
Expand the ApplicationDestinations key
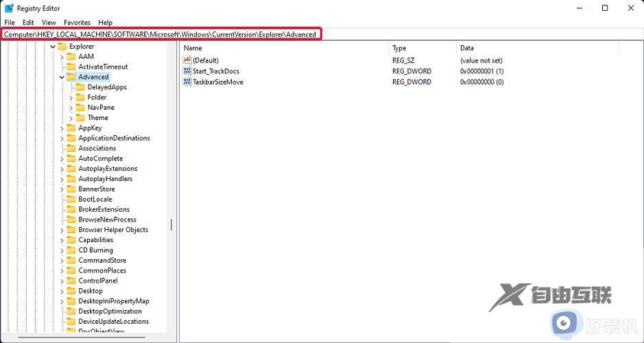tap(62, 139)
